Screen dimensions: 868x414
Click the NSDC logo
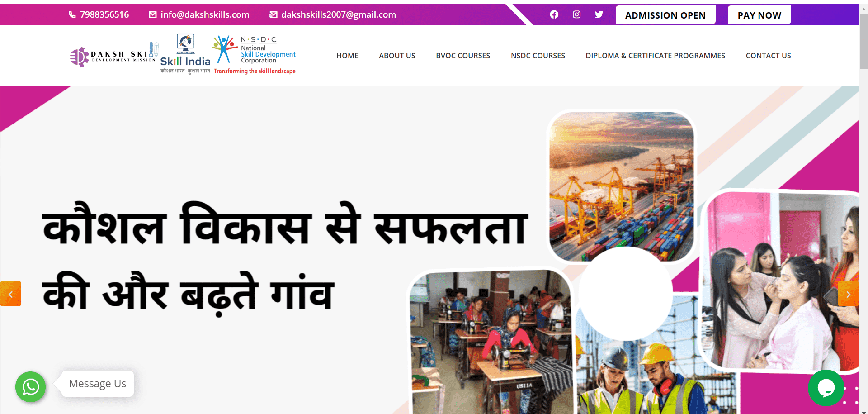click(x=254, y=55)
